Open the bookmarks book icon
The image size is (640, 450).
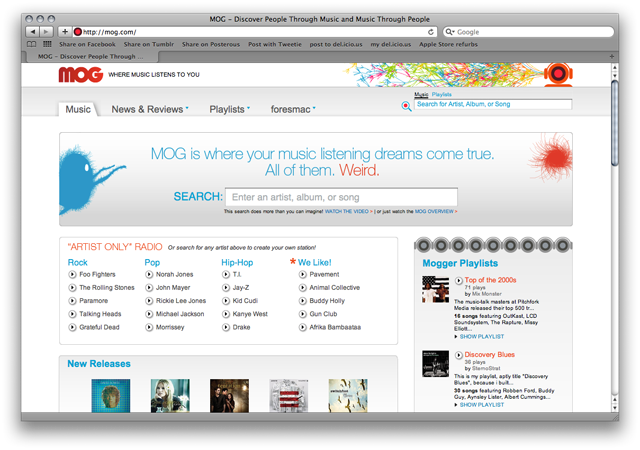tap(31, 44)
